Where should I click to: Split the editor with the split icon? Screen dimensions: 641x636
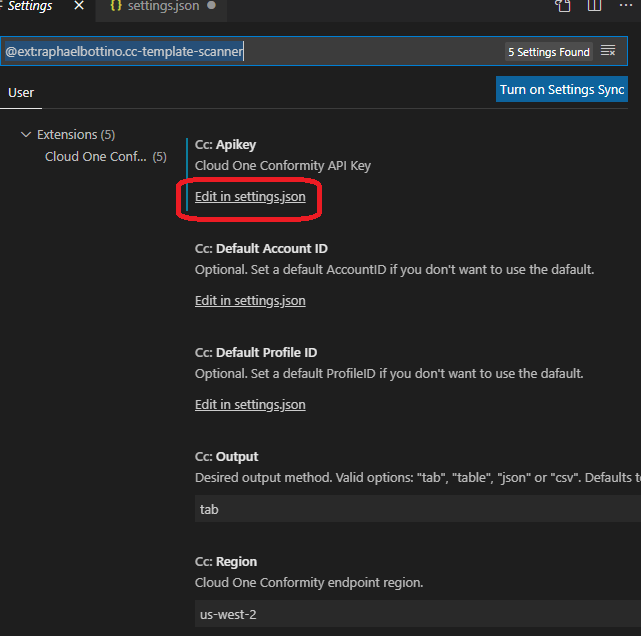click(594, 6)
